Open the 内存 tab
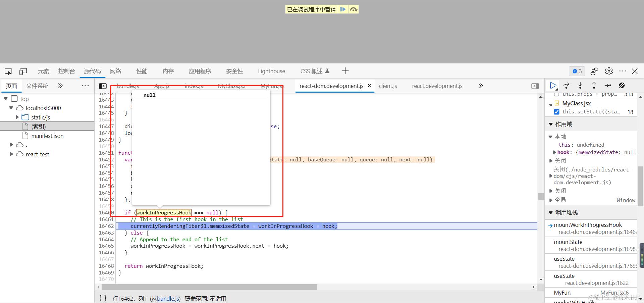The height and width of the screenshot is (303, 644). point(168,71)
